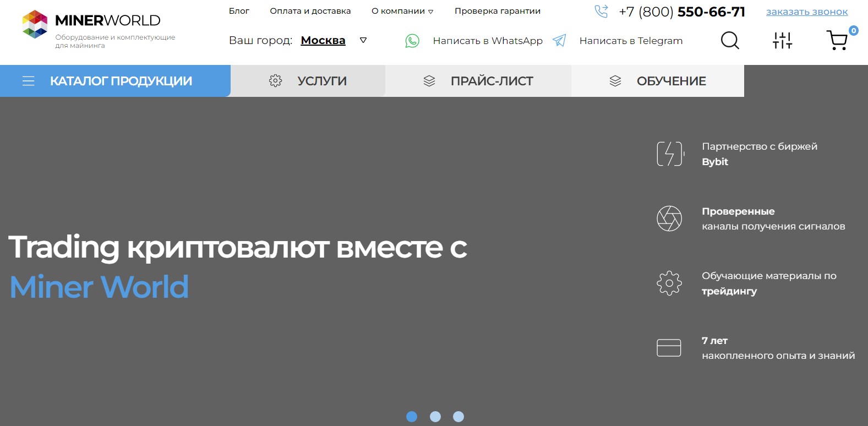The height and width of the screenshot is (426, 868).
Task: Click the MinerWorld colorful cube logo
Action: (35, 24)
